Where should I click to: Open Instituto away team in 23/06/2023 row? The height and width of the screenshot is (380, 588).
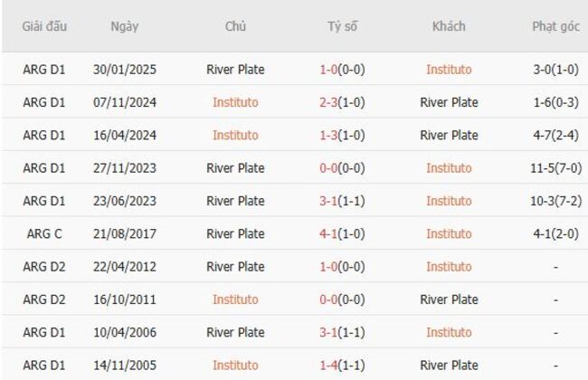point(449,201)
